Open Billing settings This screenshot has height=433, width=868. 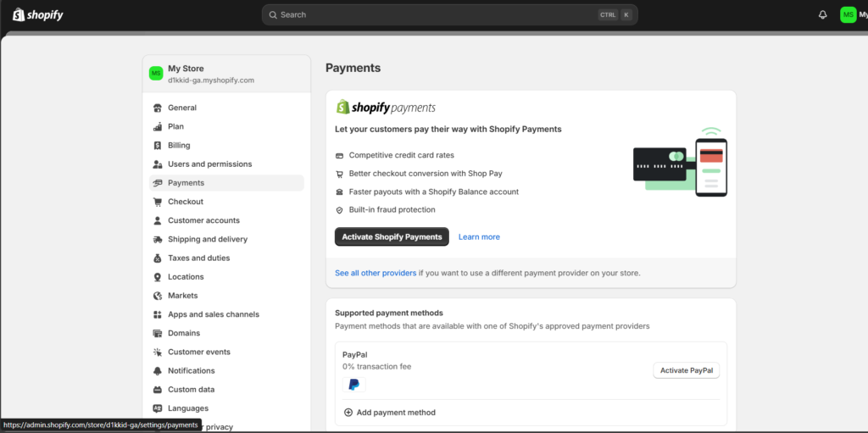226,146
